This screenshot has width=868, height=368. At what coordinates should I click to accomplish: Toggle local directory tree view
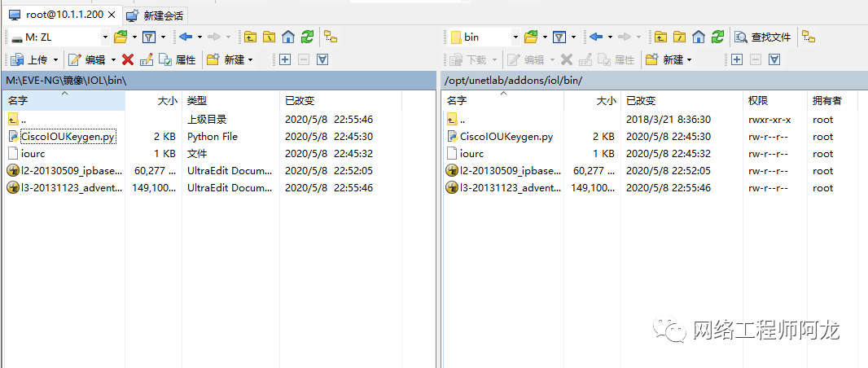tap(331, 37)
